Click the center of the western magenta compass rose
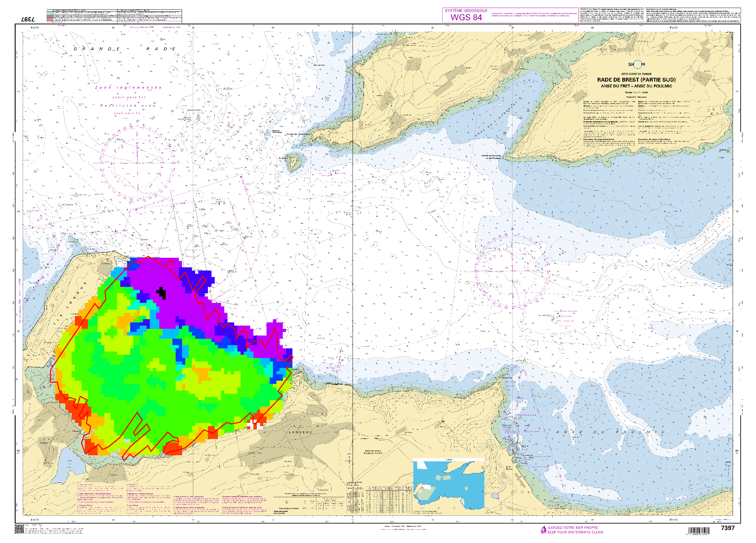The width and height of the screenshot is (756, 543). point(137,163)
